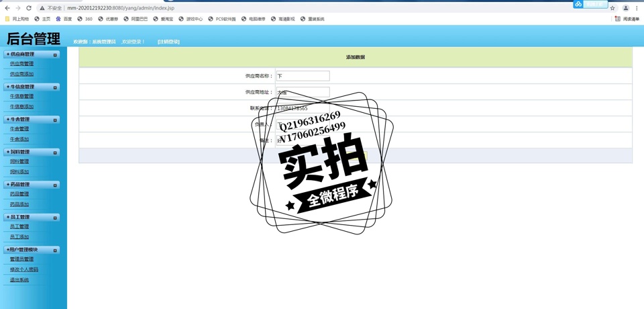Click the browser back arrow
644x309 pixels.
coord(7,8)
